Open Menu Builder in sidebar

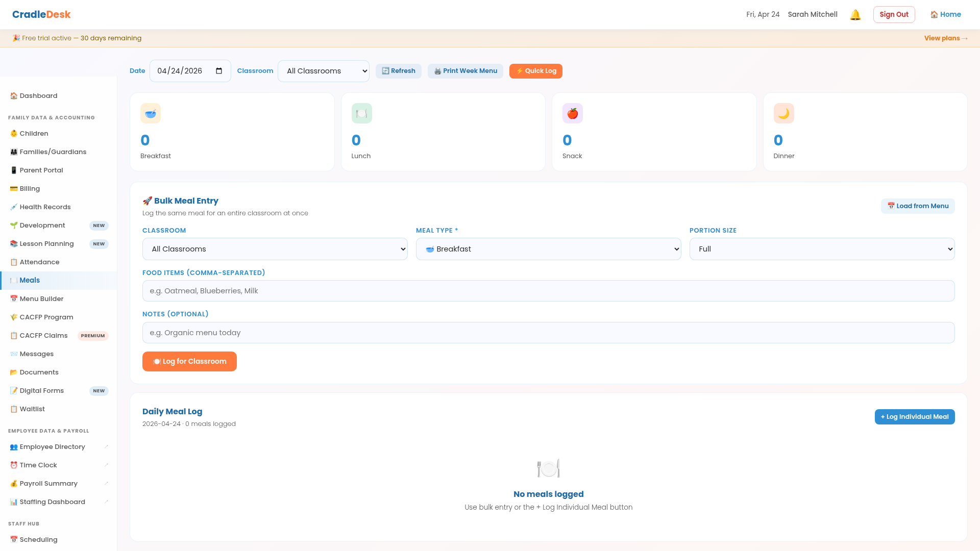[x=41, y=298]
